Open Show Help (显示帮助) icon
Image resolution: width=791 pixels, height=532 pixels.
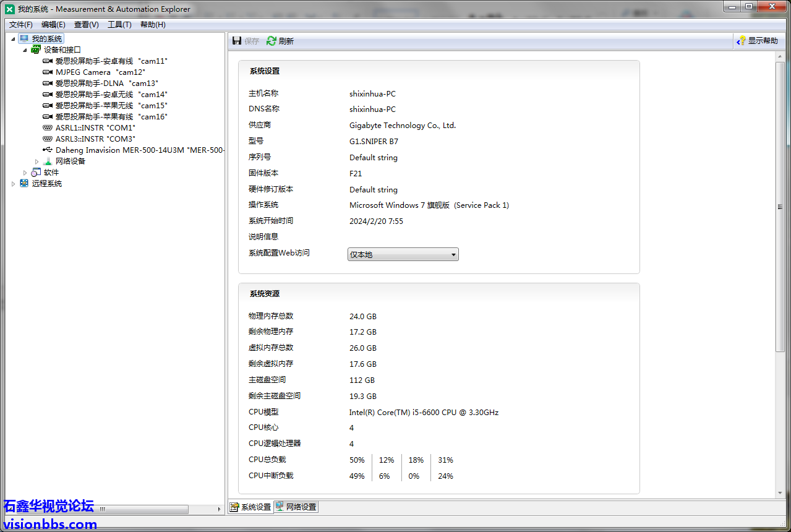coord(741,41)
